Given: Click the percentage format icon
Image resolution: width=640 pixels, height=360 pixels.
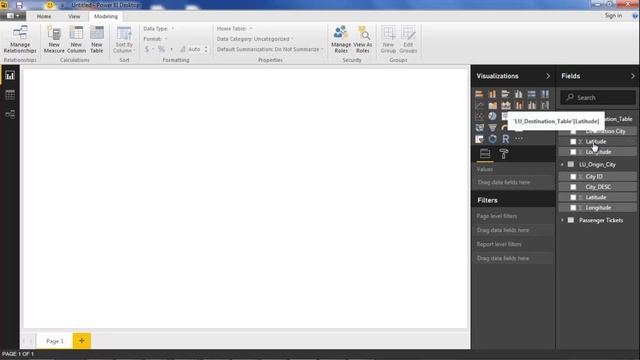Looking at the screenshot, I should [161, 49].
